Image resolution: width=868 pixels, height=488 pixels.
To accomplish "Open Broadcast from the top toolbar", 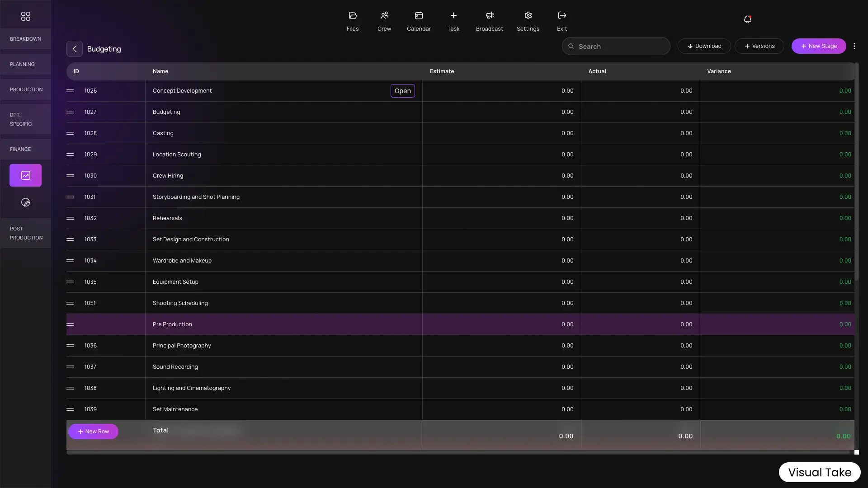I will coord(490,20).
